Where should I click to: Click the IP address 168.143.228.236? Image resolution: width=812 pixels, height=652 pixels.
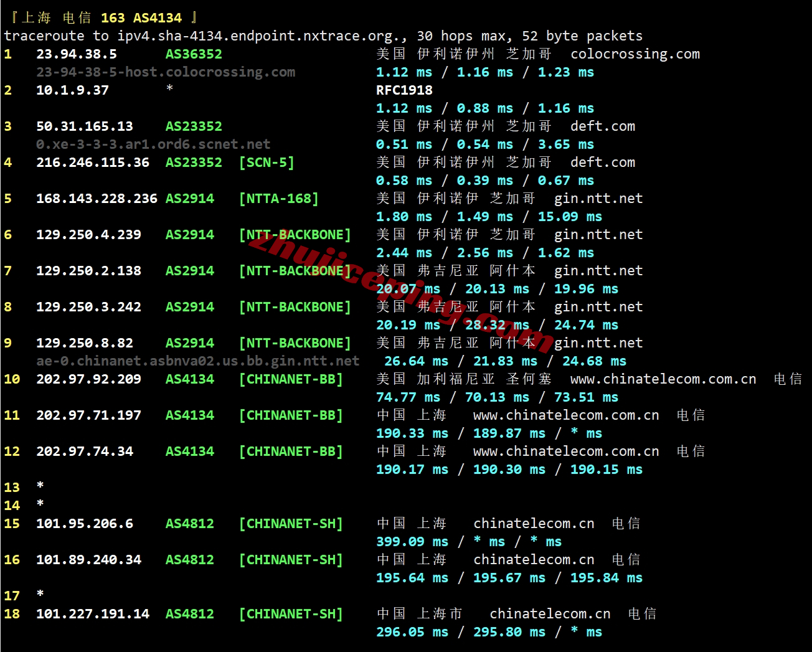(97, 199)
